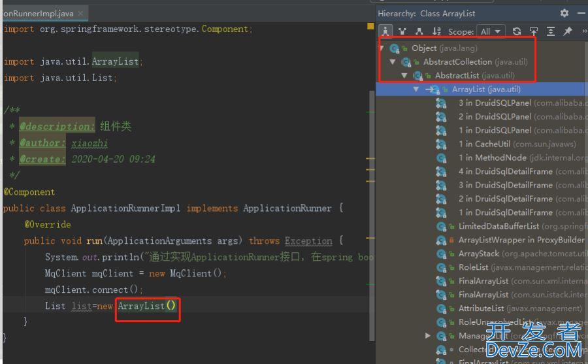Screen dimensions: 588x364
Task: Collapse the AbstractCollection tree node
Action: (393, 61)
